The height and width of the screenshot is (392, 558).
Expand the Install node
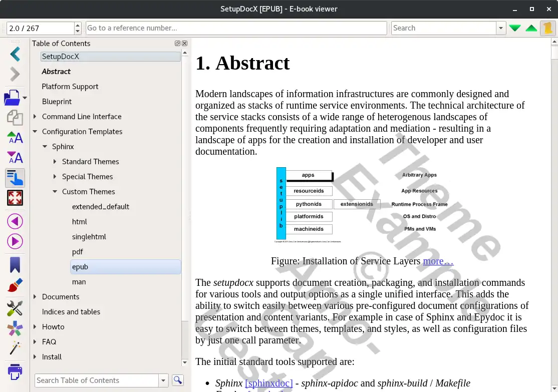point(35,357)
